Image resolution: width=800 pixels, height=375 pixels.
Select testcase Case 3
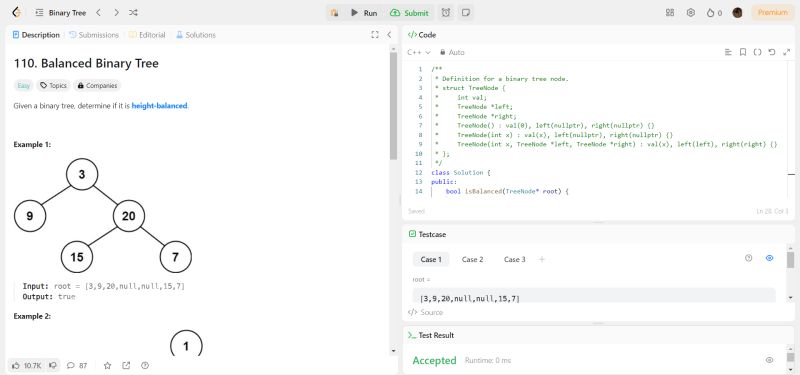[514, 259]
